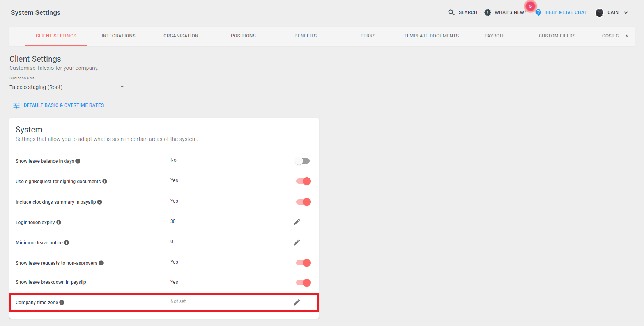
Task: Open the Integrations tab
Action: [119, 36]
